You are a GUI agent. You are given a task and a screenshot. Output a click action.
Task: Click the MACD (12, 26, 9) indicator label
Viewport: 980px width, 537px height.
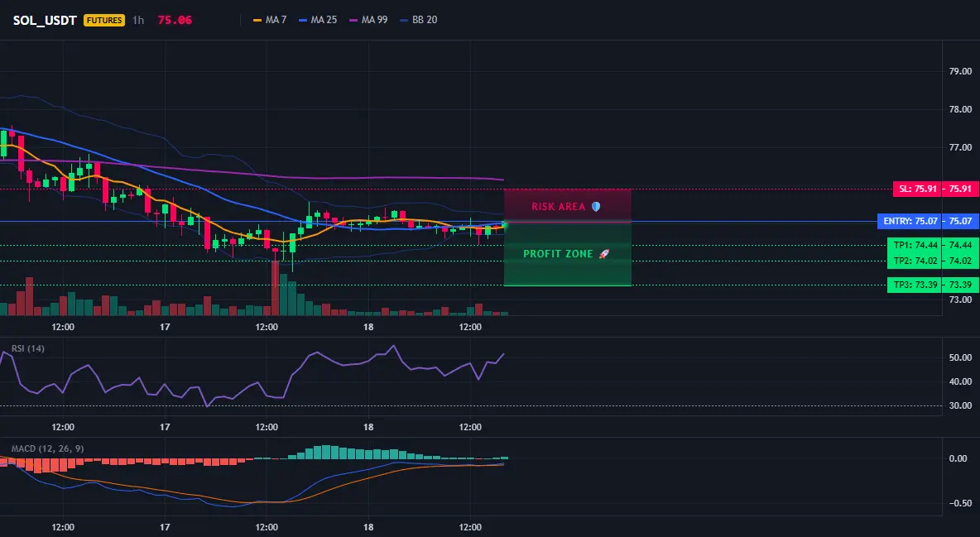(x=47, y=448)
